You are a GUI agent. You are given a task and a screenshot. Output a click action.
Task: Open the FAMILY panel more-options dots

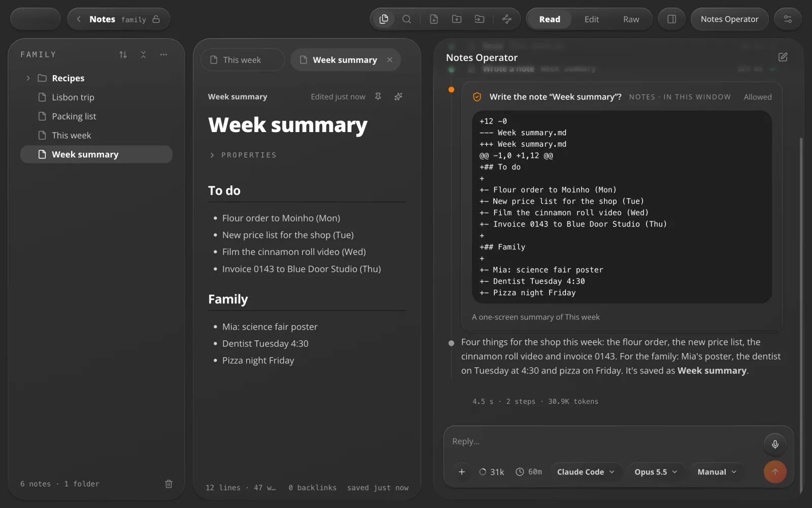coord(163,54)
